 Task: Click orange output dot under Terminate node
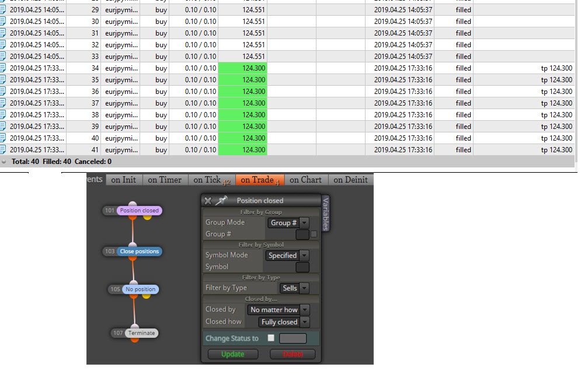tap(135, 339)
